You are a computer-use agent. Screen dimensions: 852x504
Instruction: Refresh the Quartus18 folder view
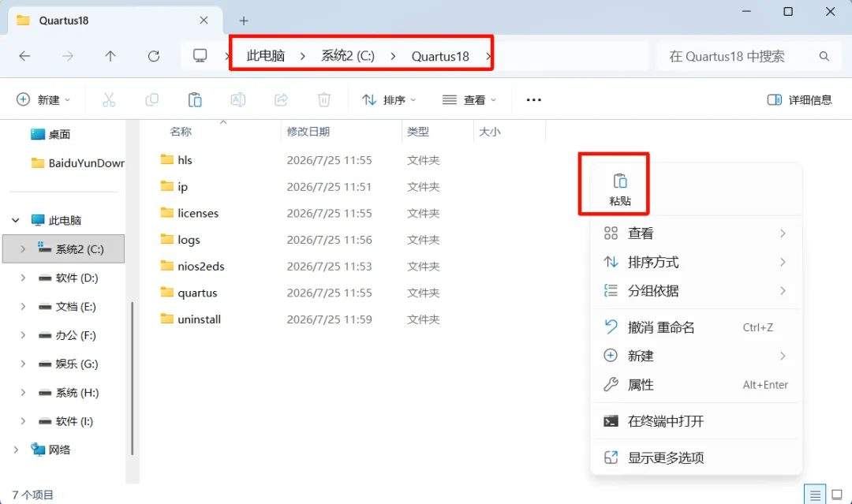click(x=154, y=56)
